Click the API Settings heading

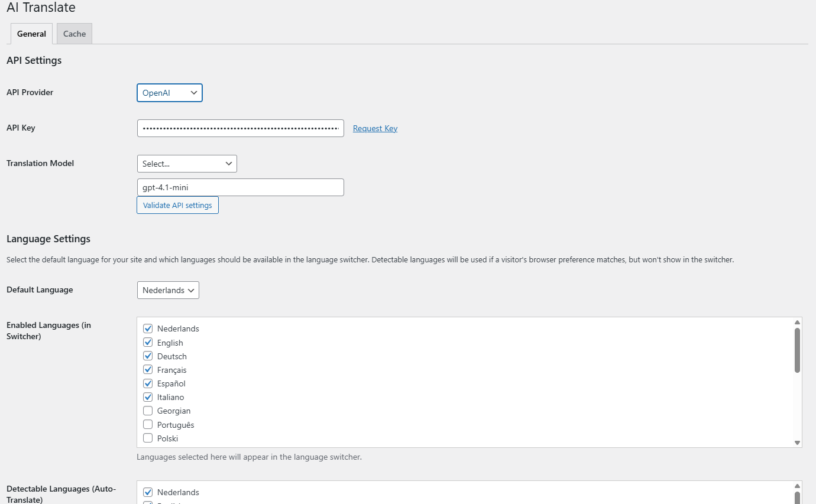34,60
